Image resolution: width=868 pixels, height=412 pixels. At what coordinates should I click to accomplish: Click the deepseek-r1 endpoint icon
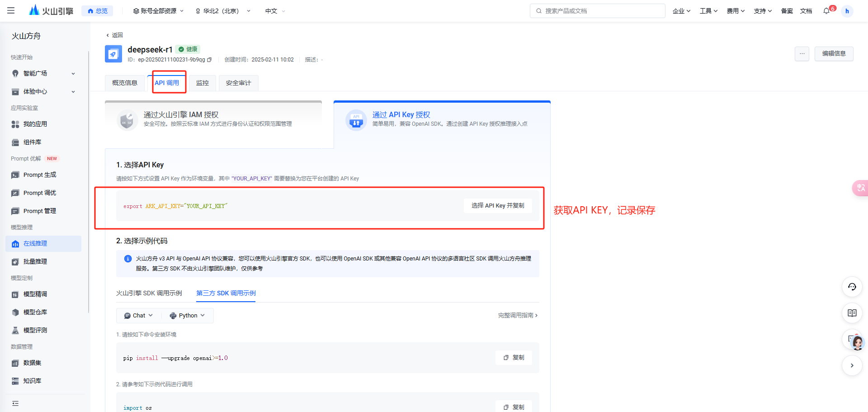113,54
